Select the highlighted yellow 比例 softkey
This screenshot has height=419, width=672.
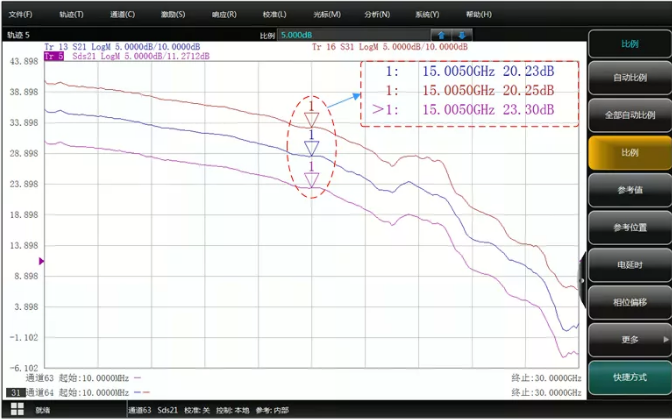[x=630, y=153]
